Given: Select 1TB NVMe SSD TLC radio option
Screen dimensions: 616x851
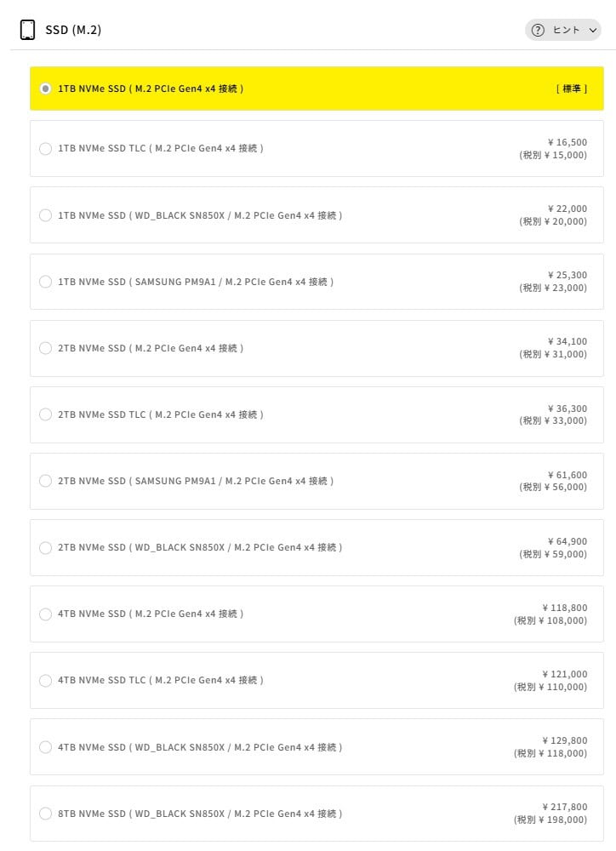Looking at the screenshot, I should click(x=45, y=149).
